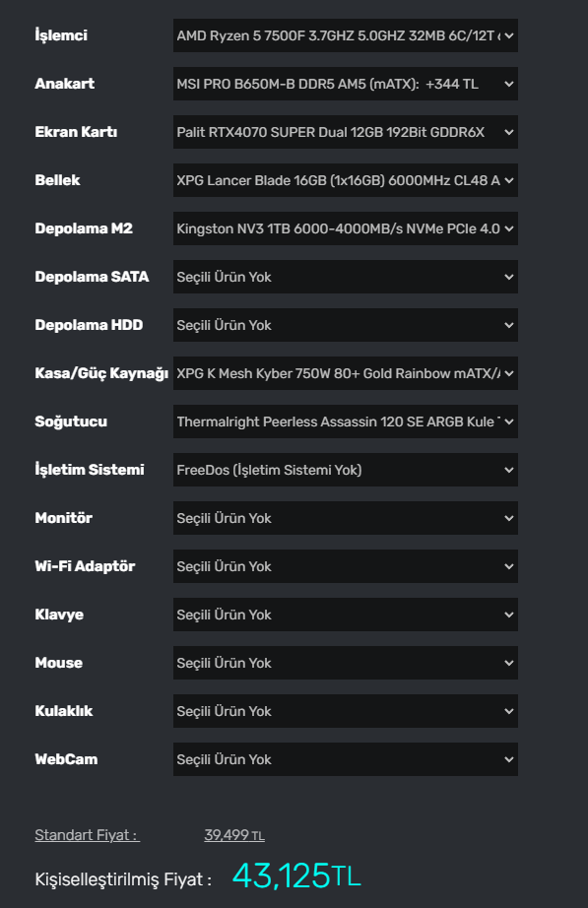Click the Mouse dropdown chevron arrow

(x=508, y=663)
